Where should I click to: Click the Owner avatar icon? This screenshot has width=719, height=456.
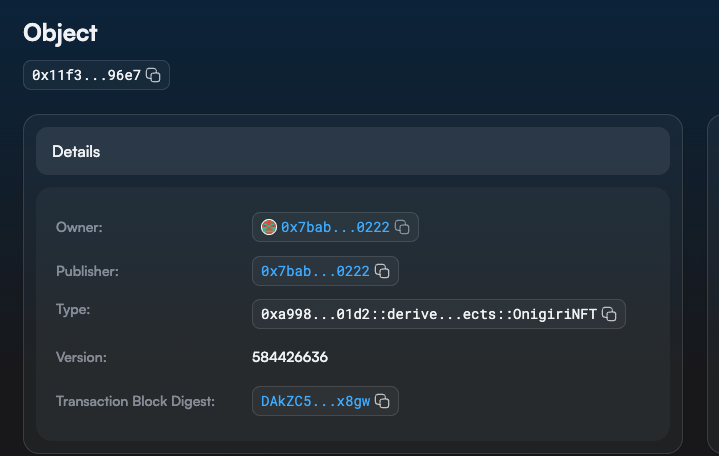click(x=269, y=227)
